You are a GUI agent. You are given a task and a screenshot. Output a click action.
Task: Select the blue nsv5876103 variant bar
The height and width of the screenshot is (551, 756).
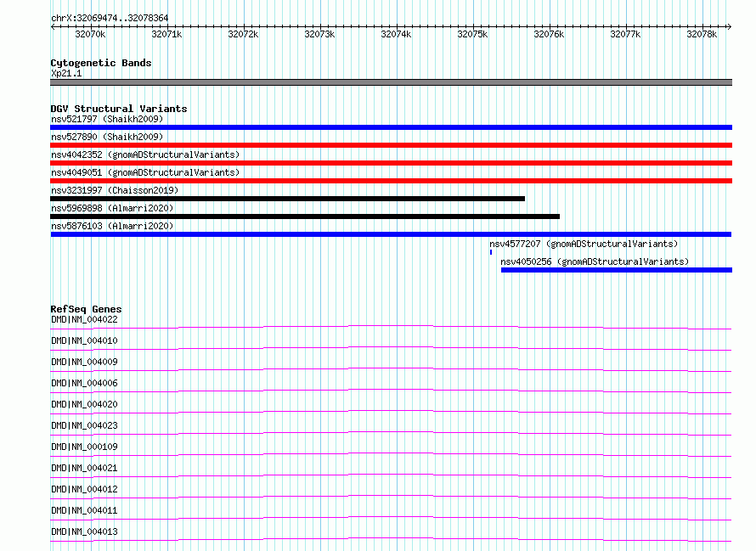[x=391, y=234]
